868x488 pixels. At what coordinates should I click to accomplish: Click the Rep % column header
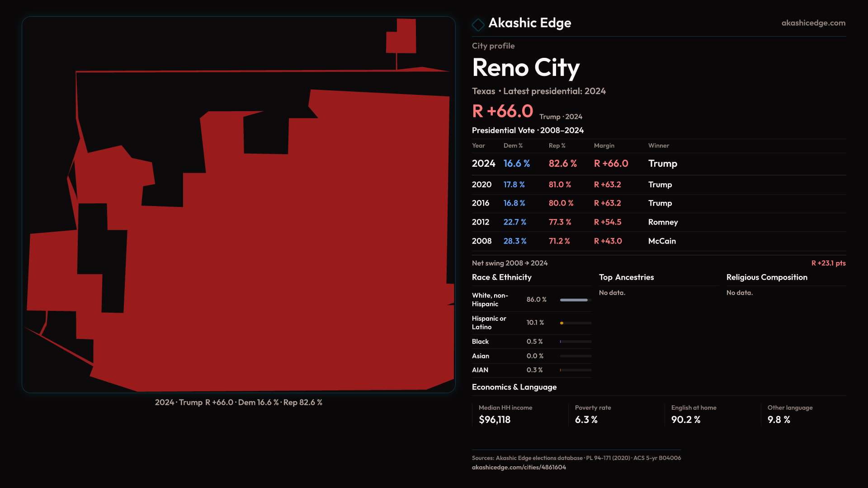[557, 145]
